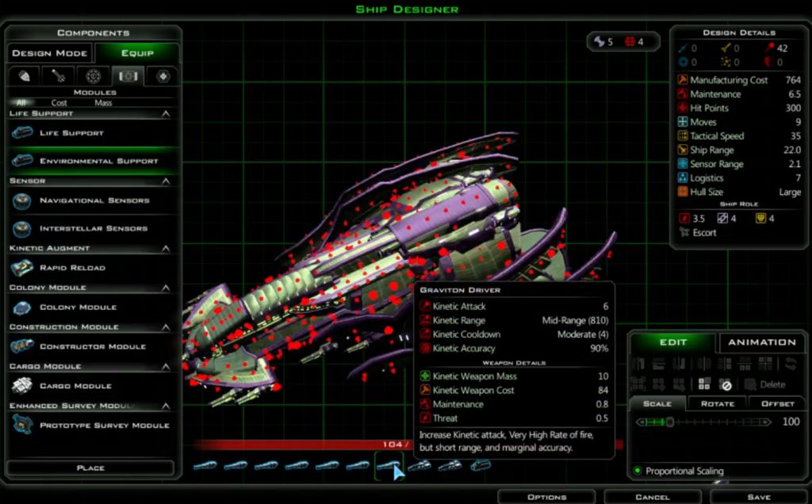The image size is (812, 504).
Task: Click the Delete part icon
Action: pos(750,384)
